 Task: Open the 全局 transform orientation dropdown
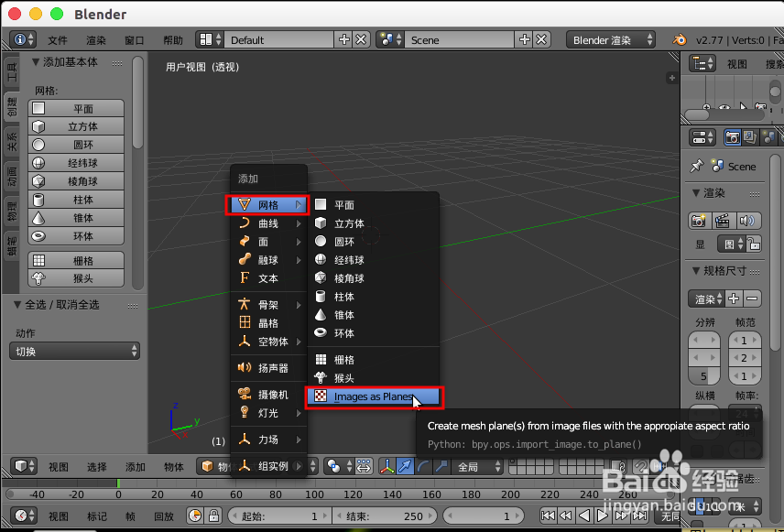tap(476, 466)
